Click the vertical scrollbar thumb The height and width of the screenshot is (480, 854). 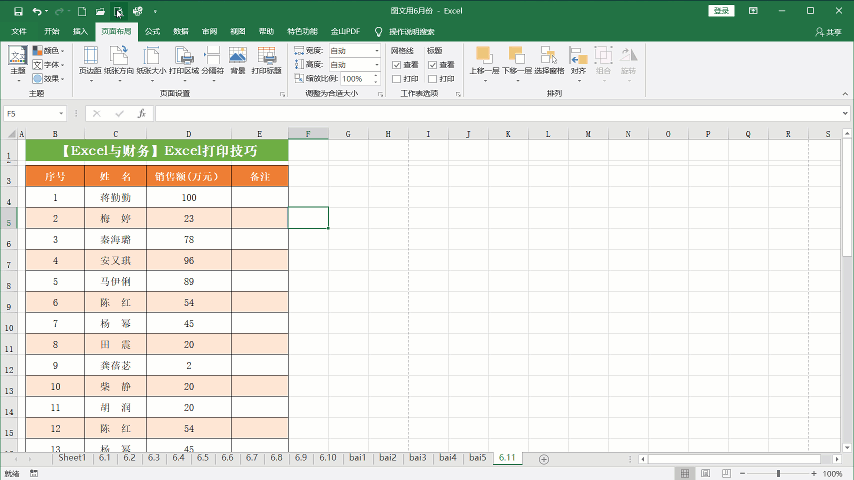(846, 198)
